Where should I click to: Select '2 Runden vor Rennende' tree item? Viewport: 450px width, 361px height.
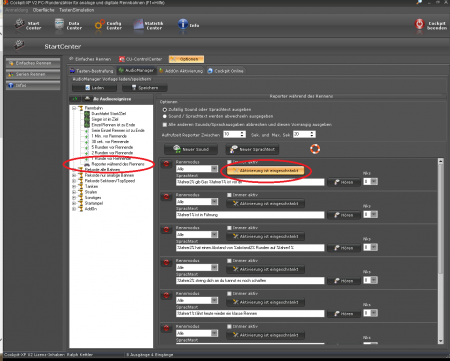[112, 153]
